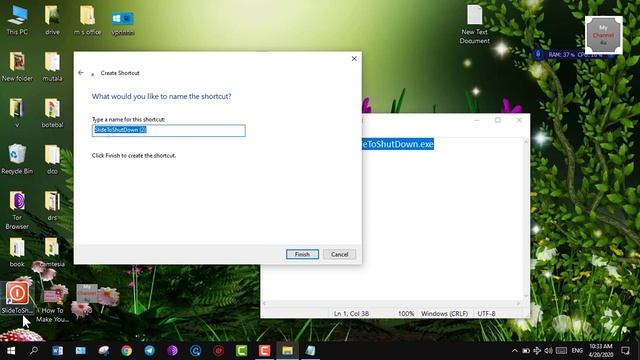Click the My Channel thumbnail near bottom-left flowers
Screen dimensions: 640x360
(x=87, y=293)
